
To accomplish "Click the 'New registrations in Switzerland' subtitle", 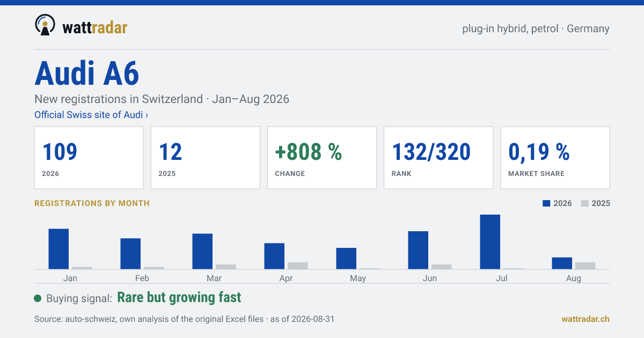I will [119, 99].
